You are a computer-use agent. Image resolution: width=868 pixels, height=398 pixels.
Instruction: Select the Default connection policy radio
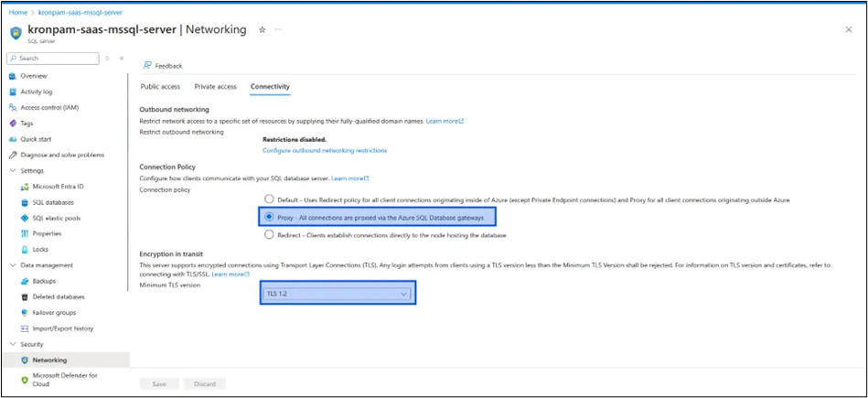(269, 199)
